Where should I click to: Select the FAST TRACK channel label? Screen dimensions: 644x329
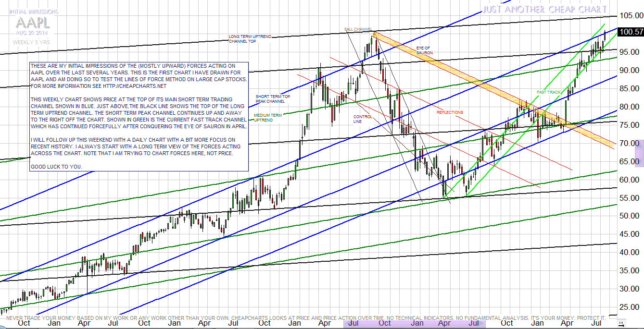548,92
